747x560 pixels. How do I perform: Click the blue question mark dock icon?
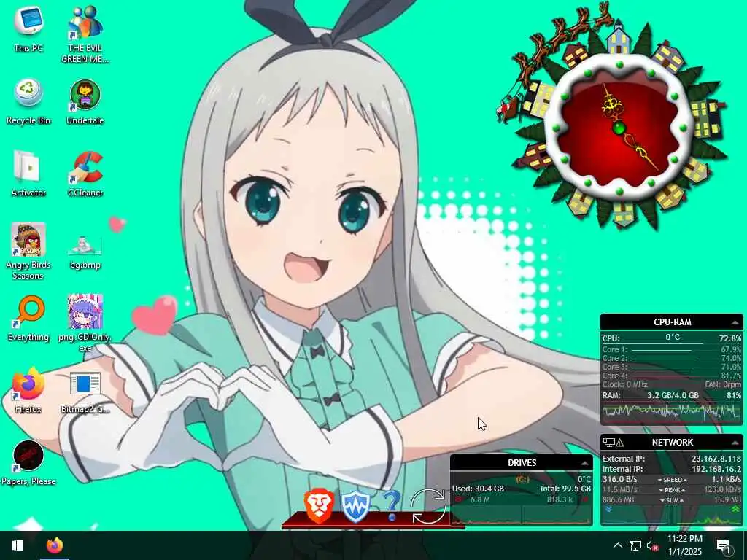(392, 505)
